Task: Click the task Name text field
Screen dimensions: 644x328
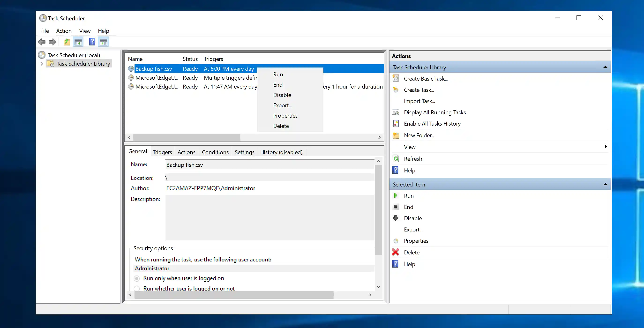Action: (270, 165)
